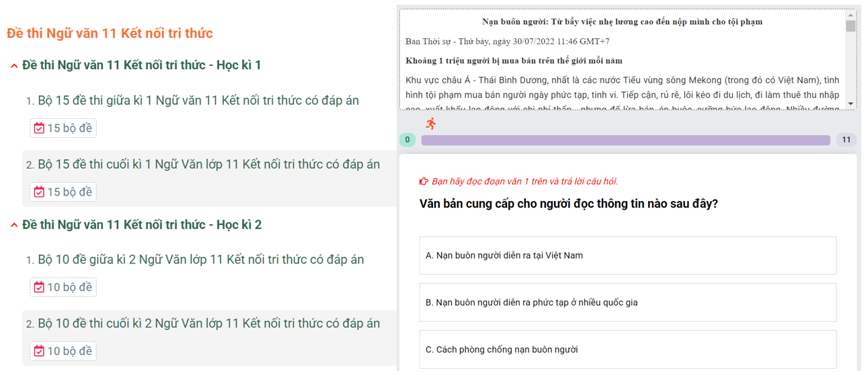
Task: Pick answer C. Cách phòng chống nạn buôn người
Action: [x=627, y=349]
